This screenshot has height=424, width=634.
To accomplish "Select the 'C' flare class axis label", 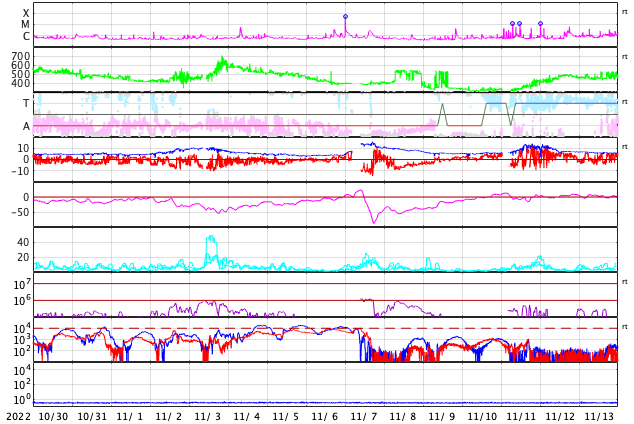I will point(26,36).
